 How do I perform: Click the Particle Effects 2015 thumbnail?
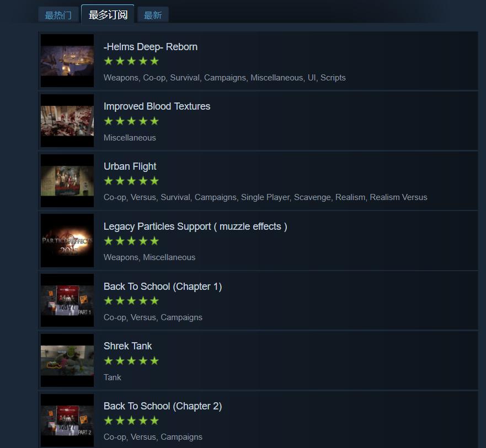(x=67, y=241)
